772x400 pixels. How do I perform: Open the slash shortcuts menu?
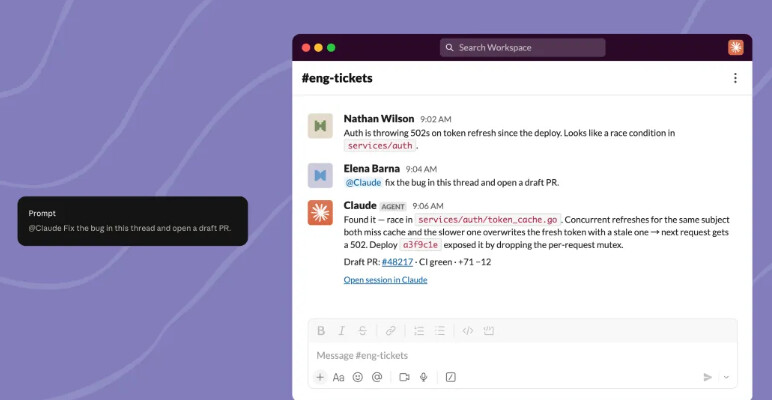[x=450, y=377]
